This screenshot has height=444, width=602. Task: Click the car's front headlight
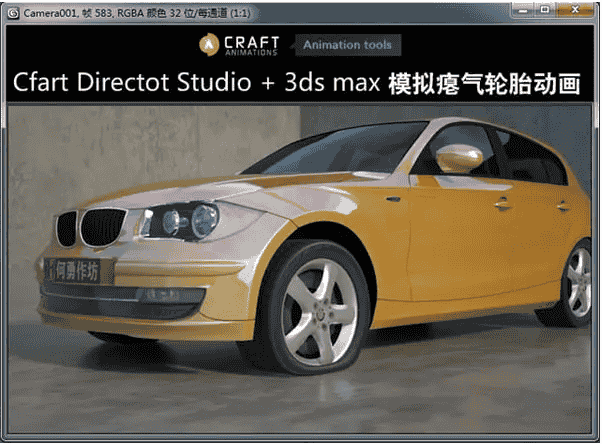tap(183, 221)
